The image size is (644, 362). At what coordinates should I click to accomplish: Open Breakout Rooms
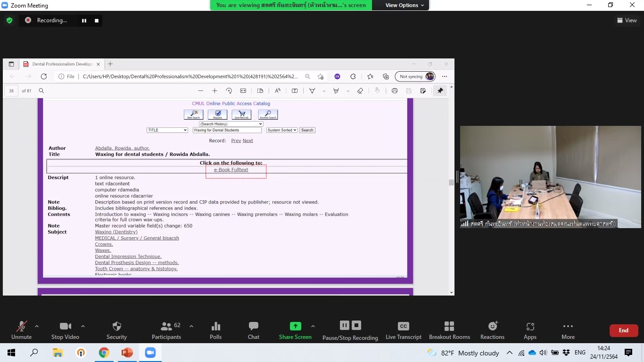click(449, 330)
